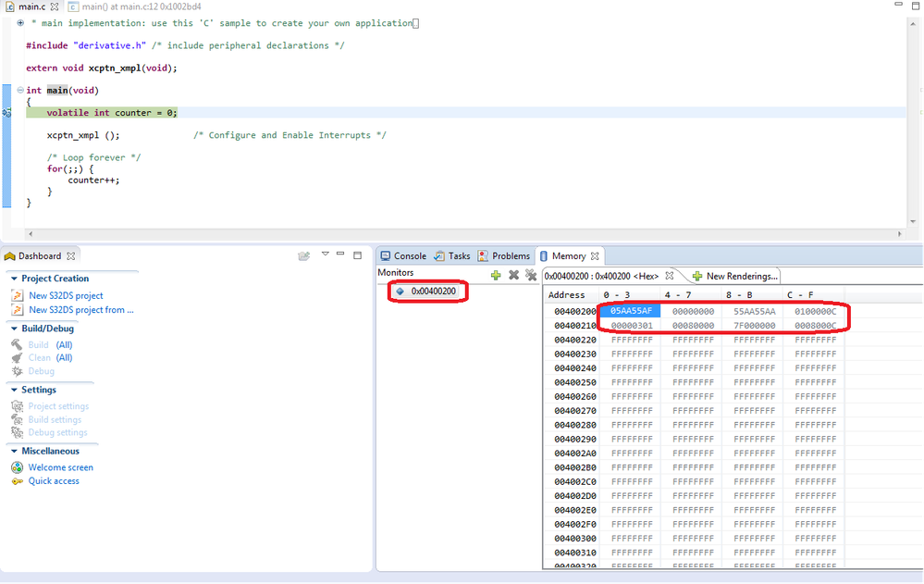Click the editor scroll-down arrow
924x584 pixels.
[x=914, y=222]
